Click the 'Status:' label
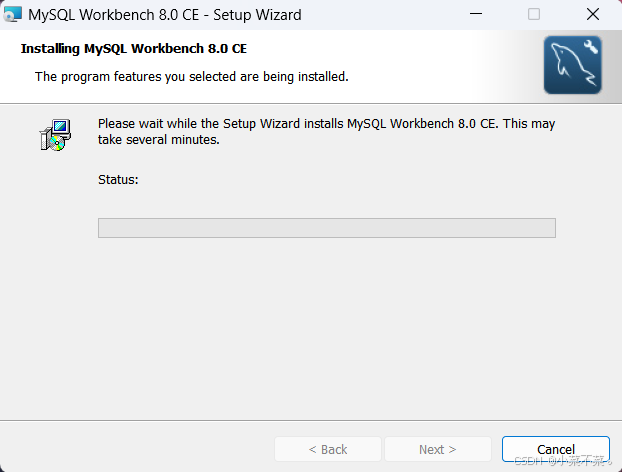This screenshot has height=472, width=622. 118,180
